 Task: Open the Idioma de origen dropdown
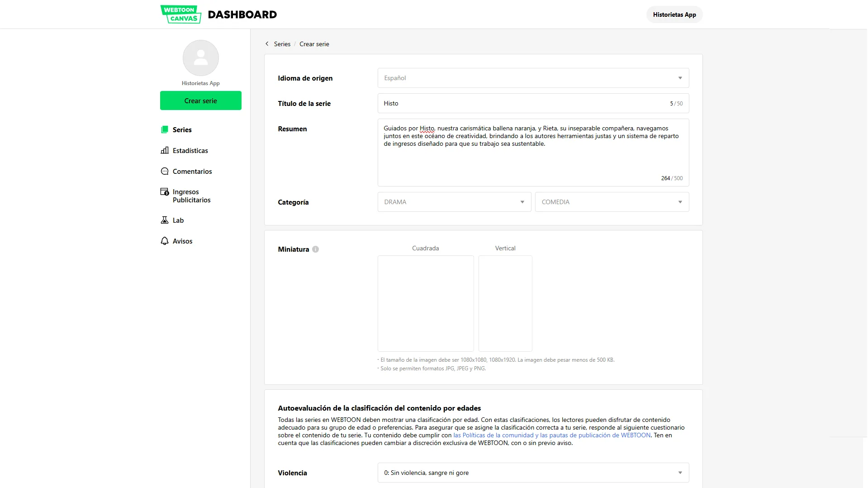tap(533, 78)
